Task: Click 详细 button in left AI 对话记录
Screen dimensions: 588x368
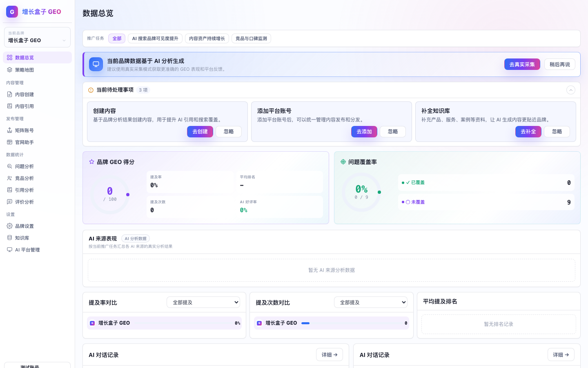Action: (330, 355)
